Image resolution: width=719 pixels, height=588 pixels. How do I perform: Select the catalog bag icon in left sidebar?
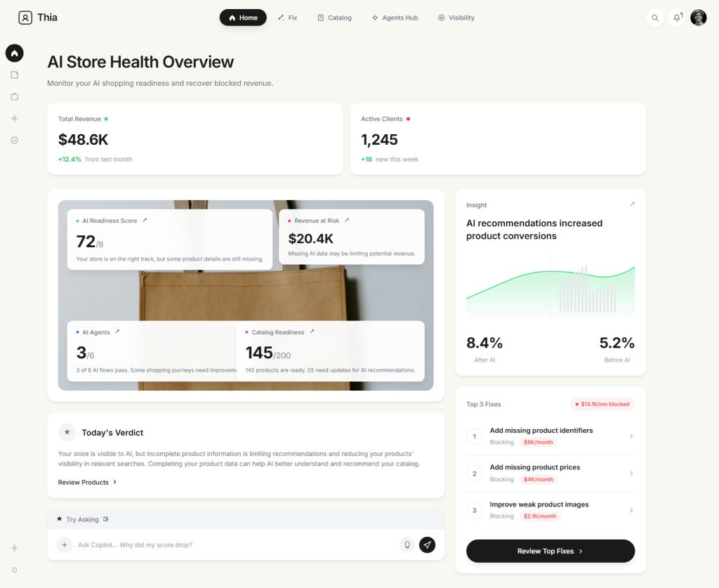pyautogui.click(x=14, y=97)
